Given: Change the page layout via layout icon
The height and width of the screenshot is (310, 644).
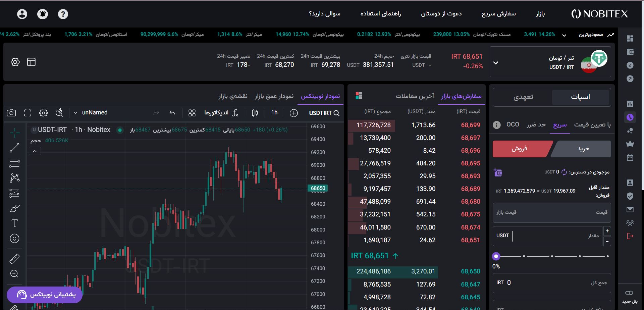Looking at the screenshot, I should pos(32,62).
